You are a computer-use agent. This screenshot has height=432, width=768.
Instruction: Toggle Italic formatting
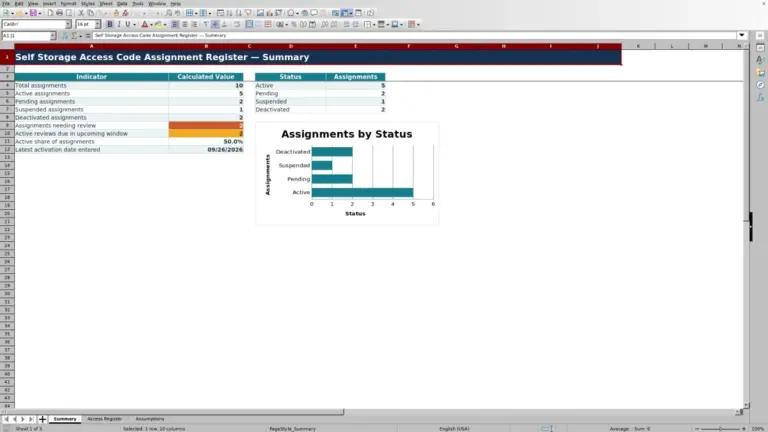(119, 24)
